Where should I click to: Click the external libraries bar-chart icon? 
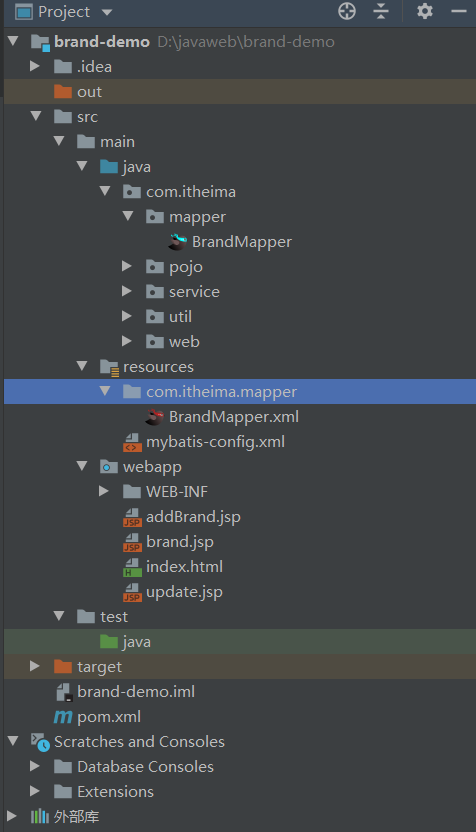click(40, 817)
